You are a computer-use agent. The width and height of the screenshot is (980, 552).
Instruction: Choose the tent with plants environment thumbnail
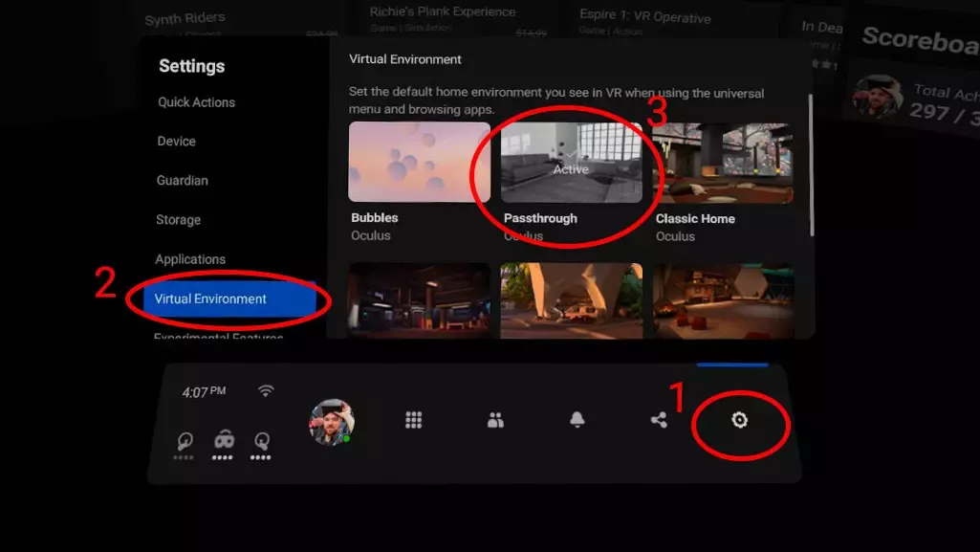pos(571,300)
